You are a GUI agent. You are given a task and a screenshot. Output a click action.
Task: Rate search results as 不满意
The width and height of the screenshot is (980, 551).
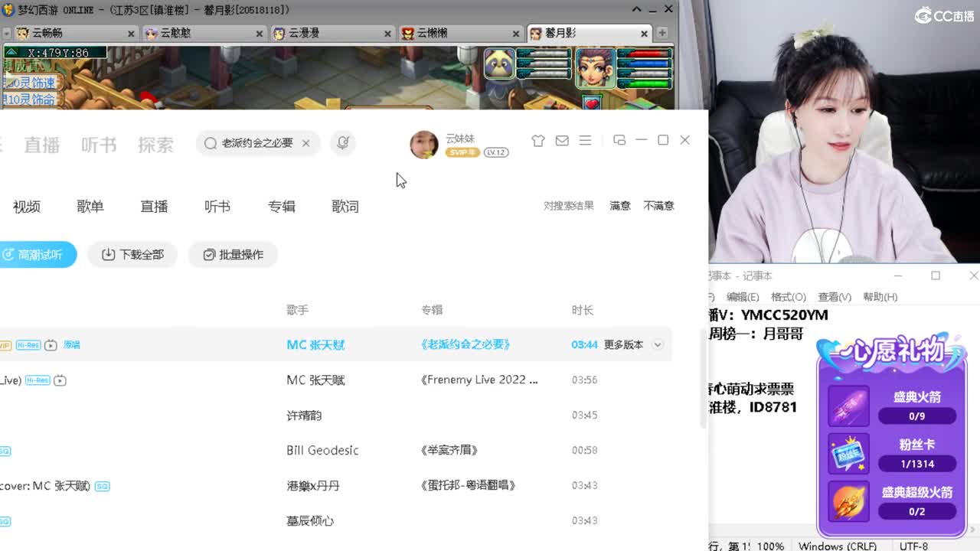[658, 206]
